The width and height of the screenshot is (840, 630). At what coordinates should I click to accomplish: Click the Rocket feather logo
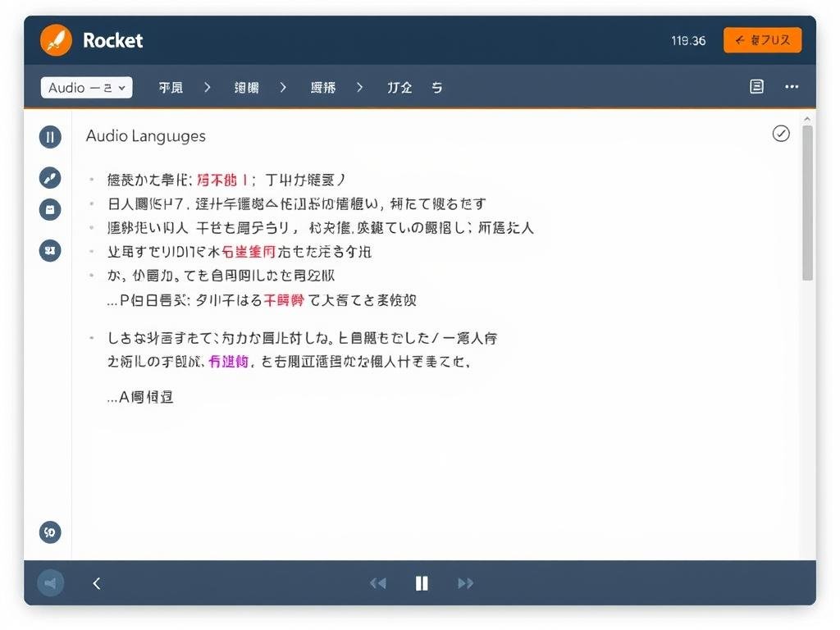56,39
